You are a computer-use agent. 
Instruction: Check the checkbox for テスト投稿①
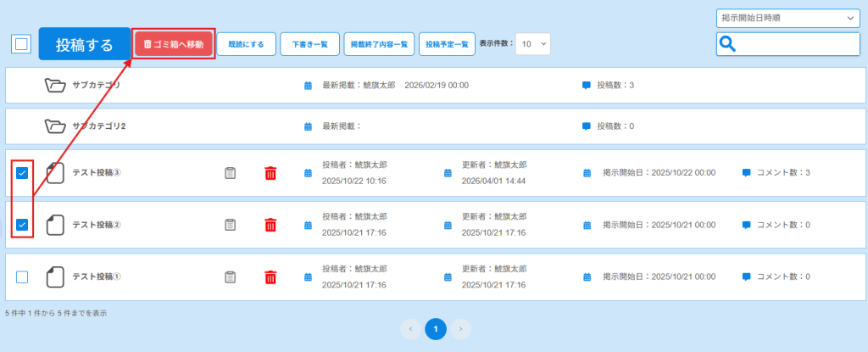(22, 277)
